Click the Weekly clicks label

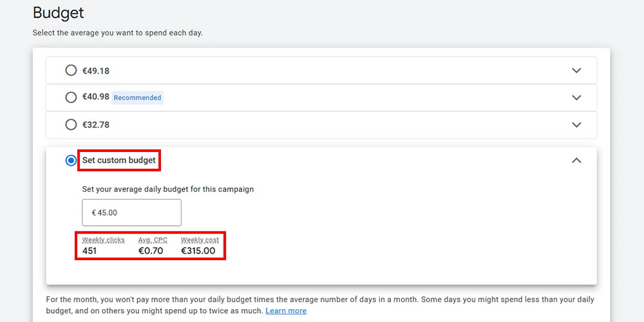103,240
